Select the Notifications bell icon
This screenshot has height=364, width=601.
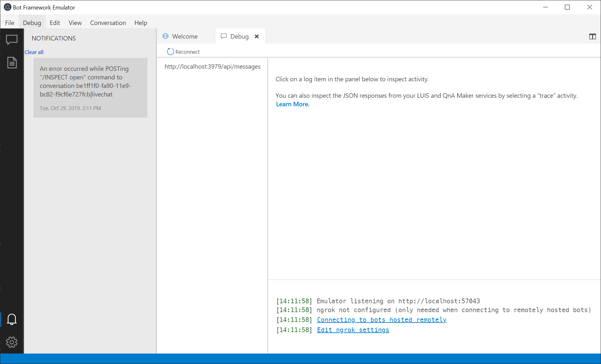pos(12,319)
